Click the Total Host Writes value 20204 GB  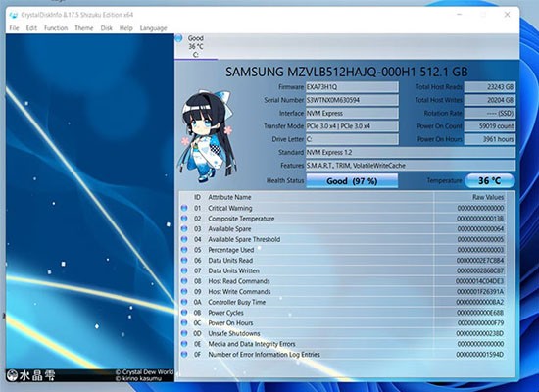tap(490, 100)
